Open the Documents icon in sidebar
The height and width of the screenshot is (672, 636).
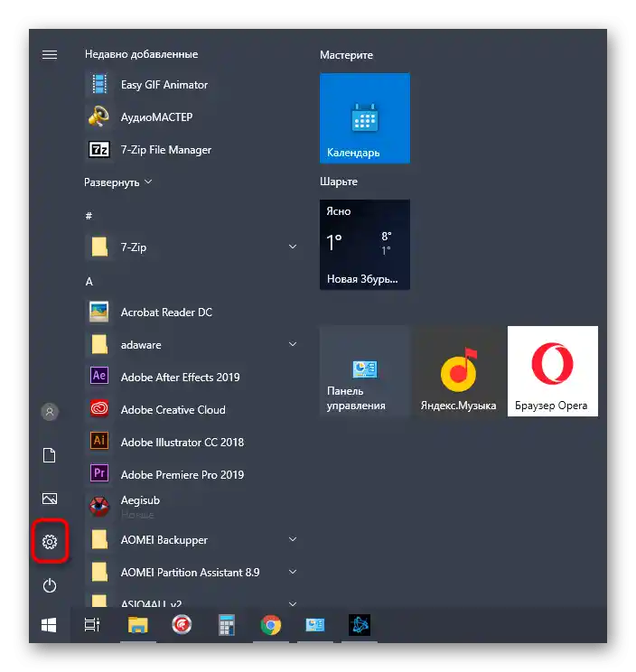(50, 455)
